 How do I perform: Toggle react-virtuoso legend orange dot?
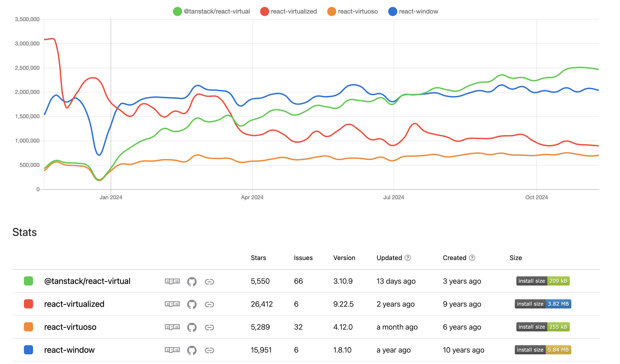(x=332, y=11)
